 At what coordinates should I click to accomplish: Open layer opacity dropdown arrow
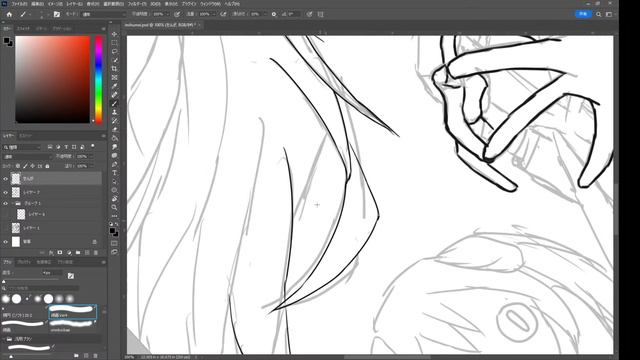tap(91, 156)
